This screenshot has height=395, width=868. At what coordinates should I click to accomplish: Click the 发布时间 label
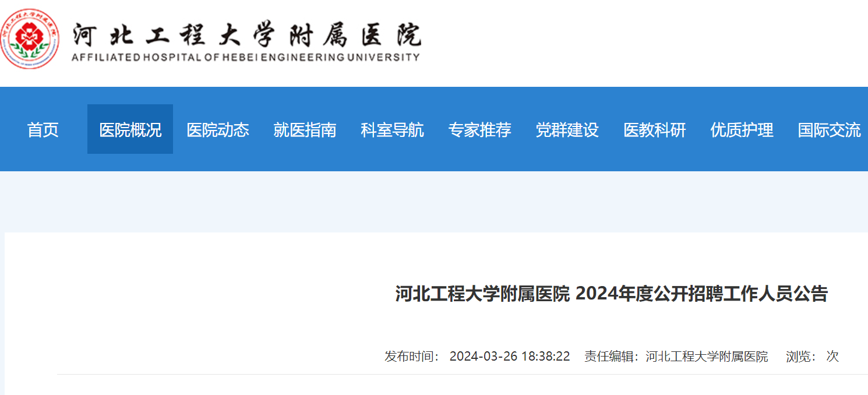pos(412,357)
